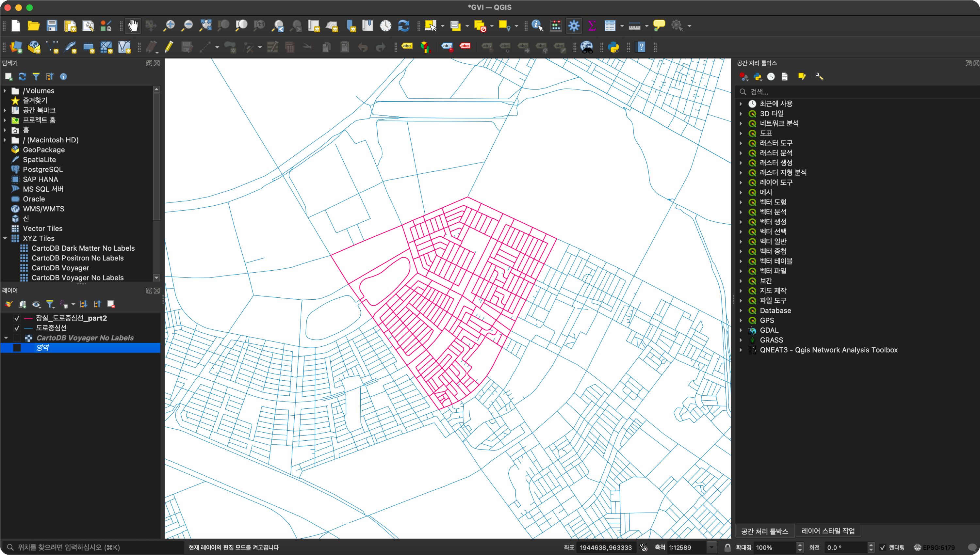This screenshot has width=980, height=555.
Task: Toggle editing with the yellow pencil icon
Action: click(169, 47)
